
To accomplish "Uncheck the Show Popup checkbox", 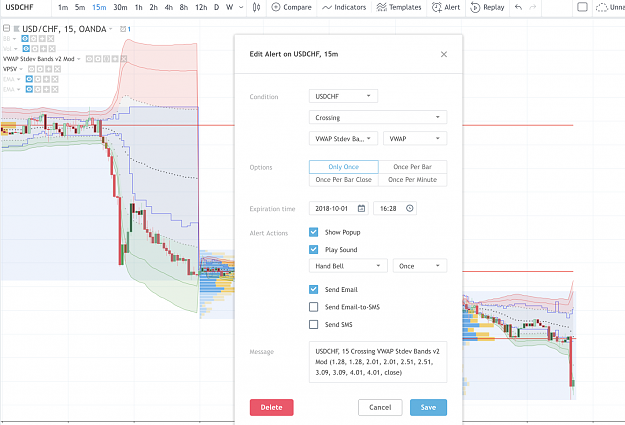I will 314,232.
